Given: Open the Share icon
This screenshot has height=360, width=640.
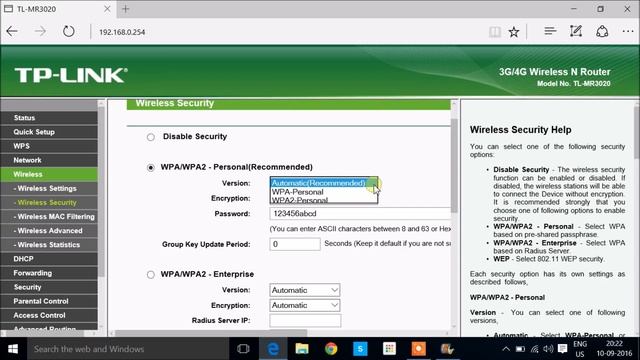Looking at the screenshot, I should coord(602,31).
